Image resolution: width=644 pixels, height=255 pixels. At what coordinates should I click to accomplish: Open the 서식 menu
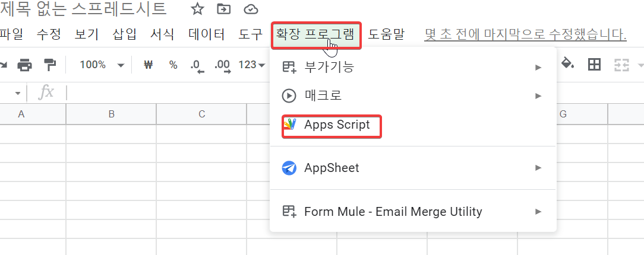[162, 35]
